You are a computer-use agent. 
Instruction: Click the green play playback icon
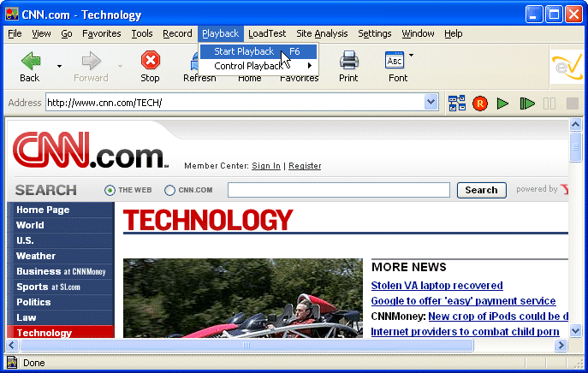[x=502, y=104]
